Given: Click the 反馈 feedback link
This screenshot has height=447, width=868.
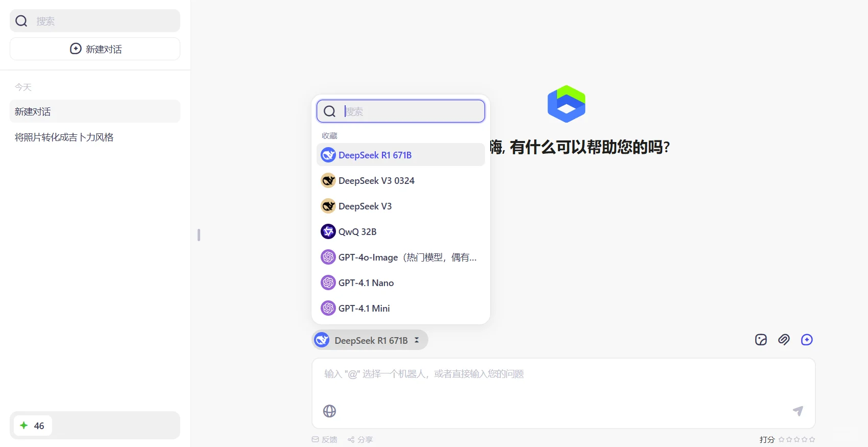Looking at the screenshot, I should click(x=325, y=439).
